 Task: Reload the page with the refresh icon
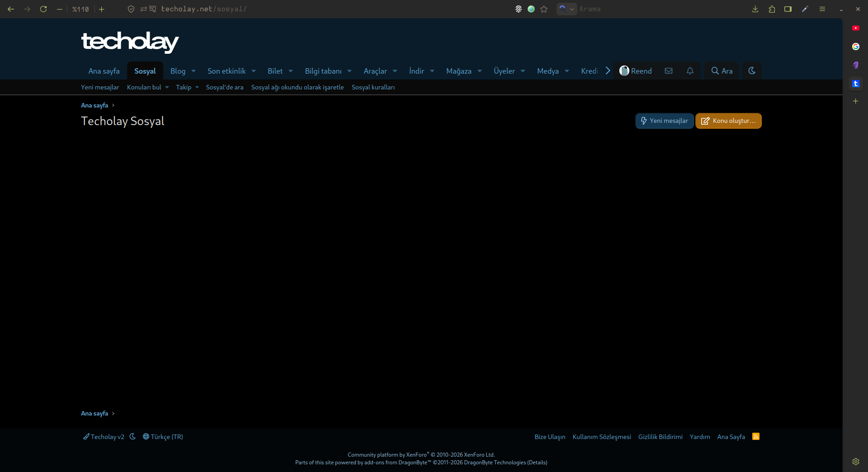pyautogui.click(x=43, y=9)
